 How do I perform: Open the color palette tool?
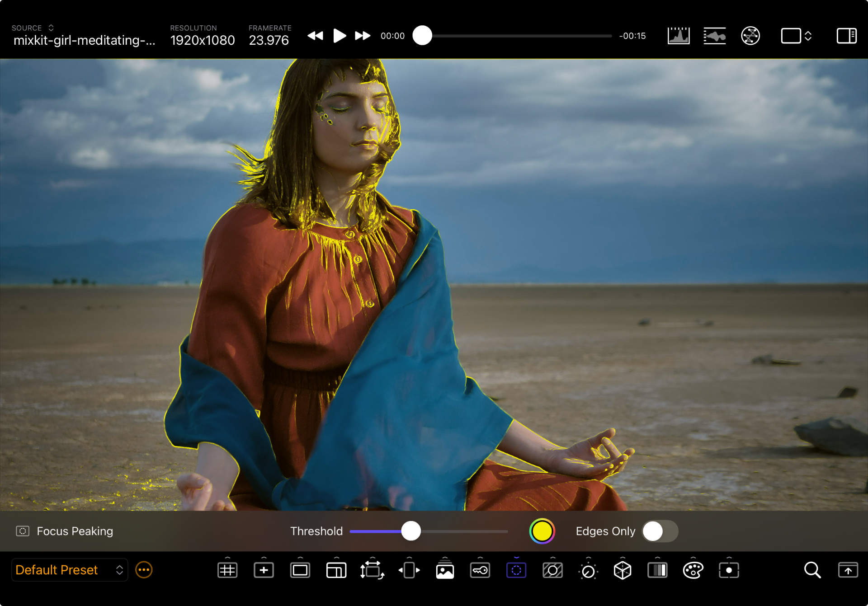point(693,570)
